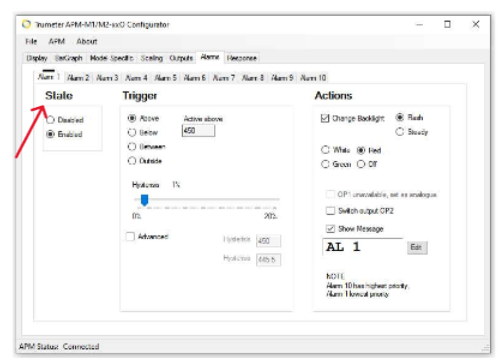Click the AL 1 message text box
The image size is (499, 360).
[x=363, y=247]
